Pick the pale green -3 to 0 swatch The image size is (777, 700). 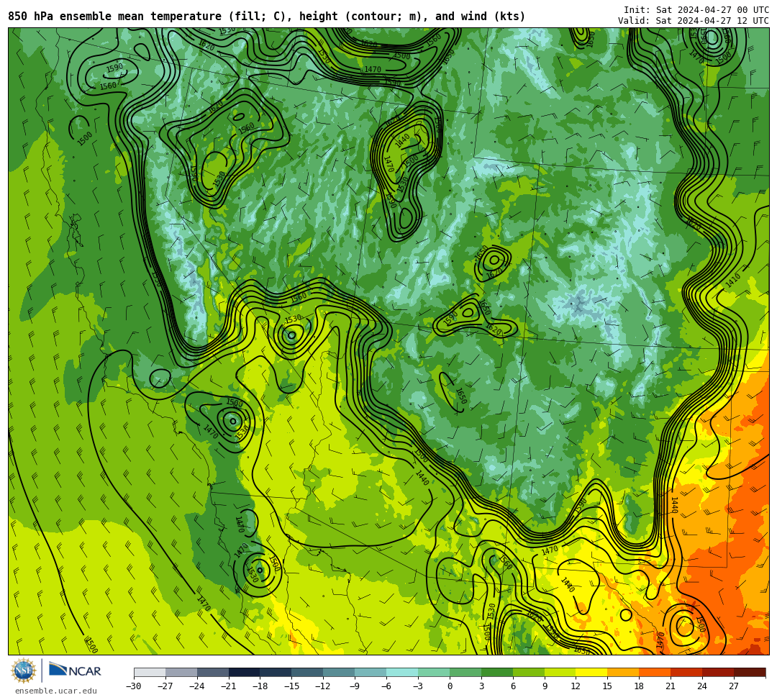(x=434, y=672)
